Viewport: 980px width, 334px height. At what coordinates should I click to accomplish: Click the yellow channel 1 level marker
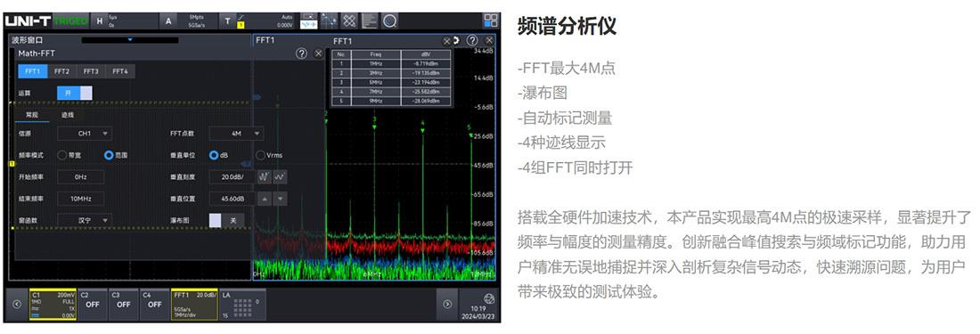click(12, 163)
